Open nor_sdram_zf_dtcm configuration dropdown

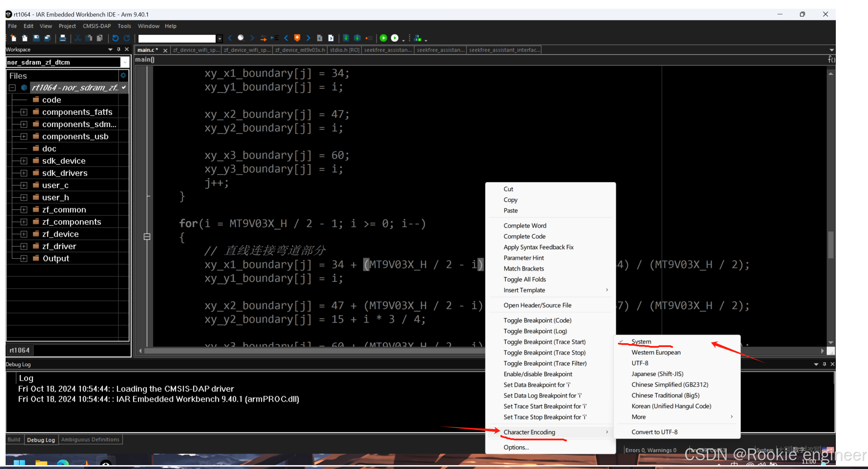click(125, 62)
